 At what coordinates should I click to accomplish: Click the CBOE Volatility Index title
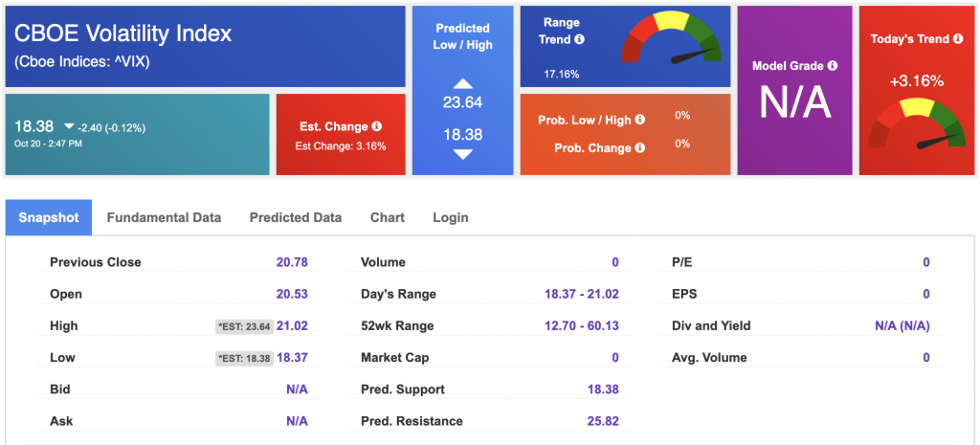[123, 33]
